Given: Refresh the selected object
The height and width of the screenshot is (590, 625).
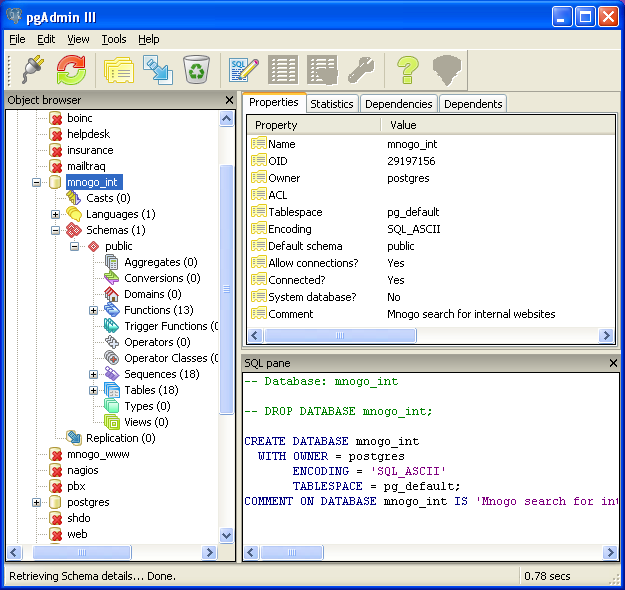Looking at the screenshot, I should tap(71, 70).
